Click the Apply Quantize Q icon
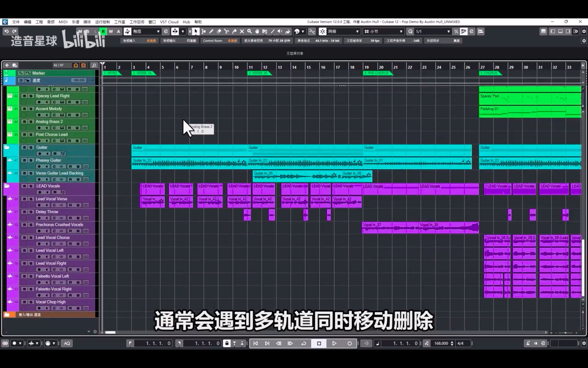The height and width of the screenshot is (368, 588). 410,31
